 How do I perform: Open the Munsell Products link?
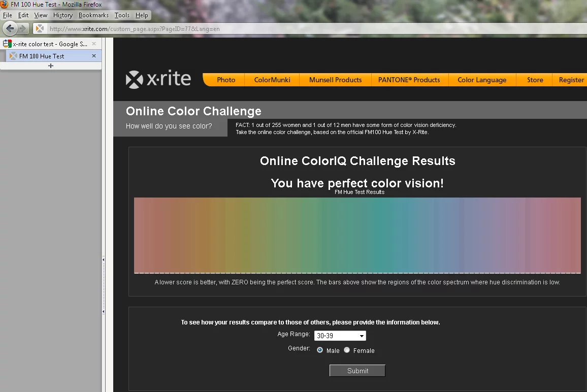(336, 80)
